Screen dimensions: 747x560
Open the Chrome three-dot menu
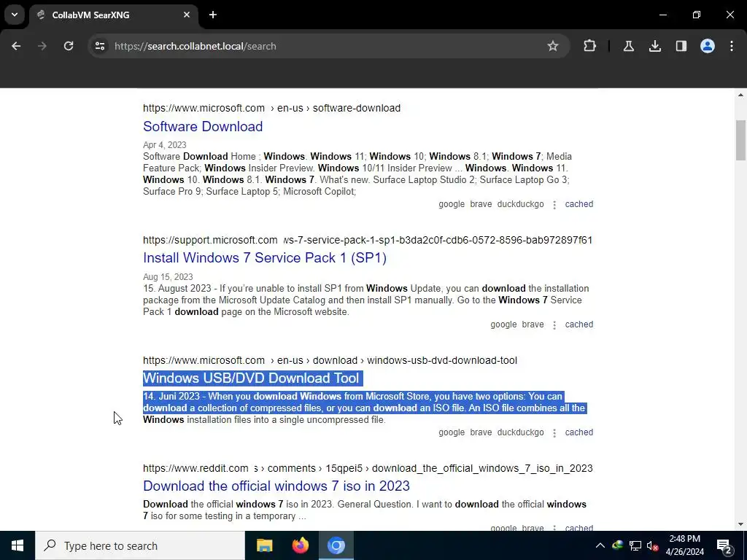[x=732, y=46]
